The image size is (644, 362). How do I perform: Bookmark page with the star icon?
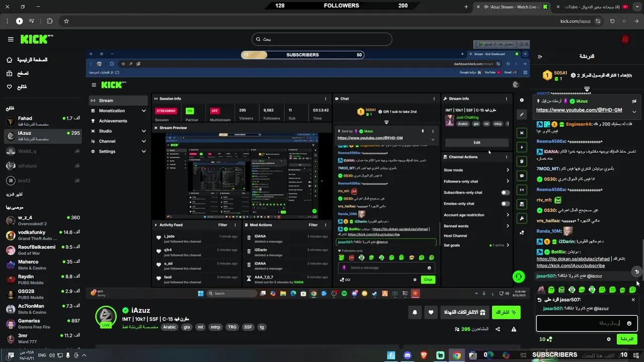(x=66, y=21)
